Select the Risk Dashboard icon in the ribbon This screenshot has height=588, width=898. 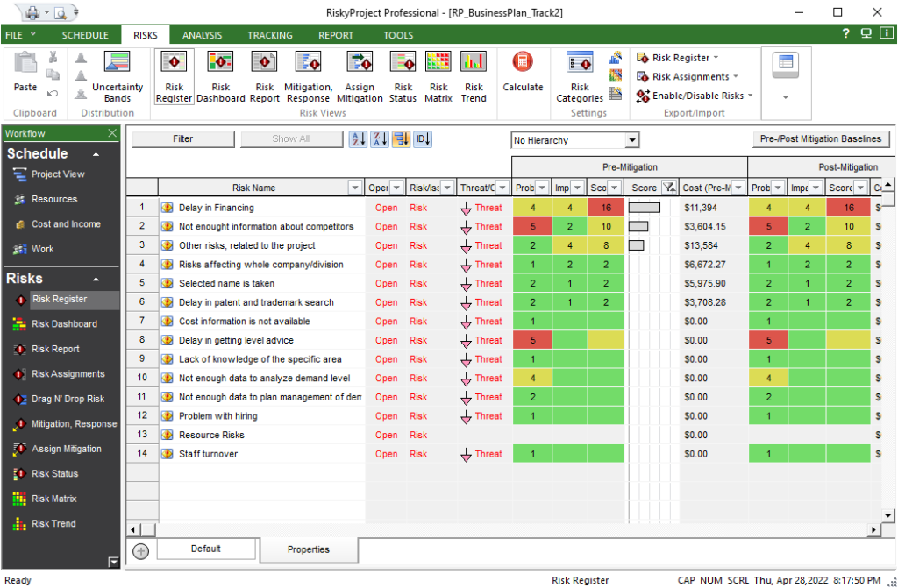tap(220, 74)
